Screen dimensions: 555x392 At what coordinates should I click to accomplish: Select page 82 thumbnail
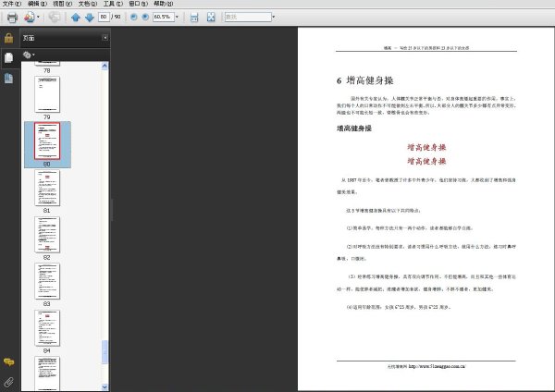click(x=47, y=235)
